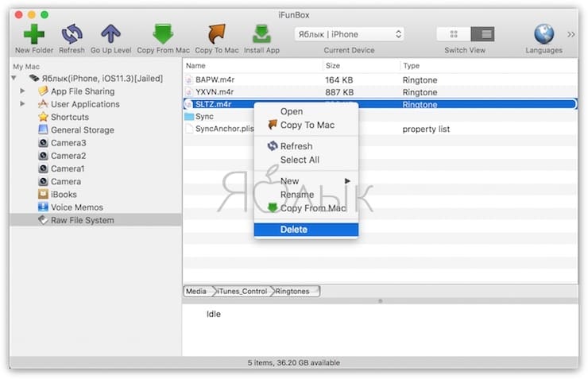Show more toolbar items via double chevron
Viewport: 588px width, 379px height.
[571, 34]
